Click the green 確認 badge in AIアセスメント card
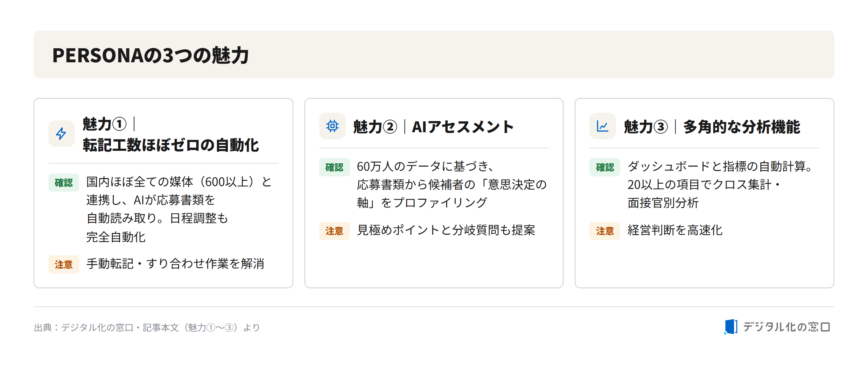Screen dimensions: 868x368 click(x=334, y=167)
